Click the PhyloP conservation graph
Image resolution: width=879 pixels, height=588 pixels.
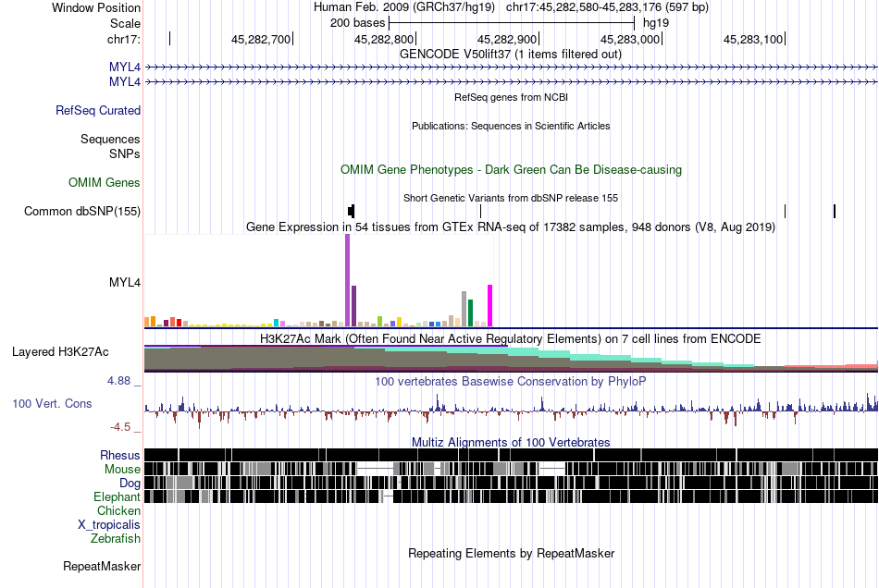(x=511, y=410)
